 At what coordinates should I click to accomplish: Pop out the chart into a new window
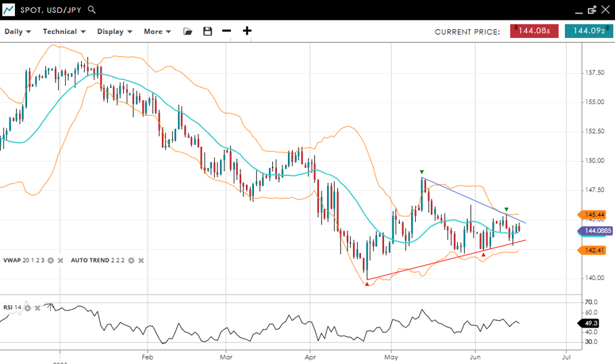click(x=592, y=10)
